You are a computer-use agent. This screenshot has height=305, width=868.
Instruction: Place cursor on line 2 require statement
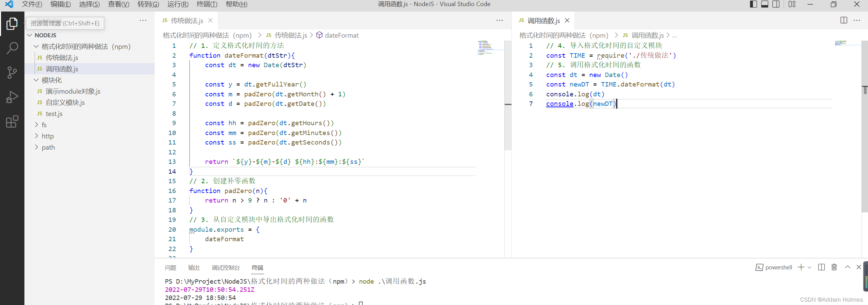(611, 55)
